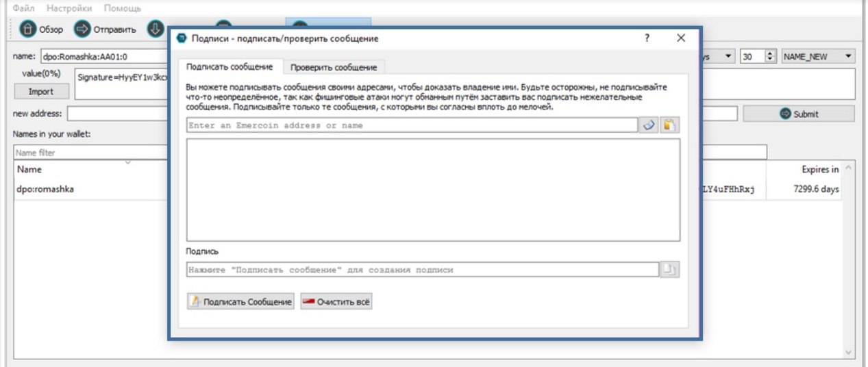Open the Файл menu

point(25,8)
